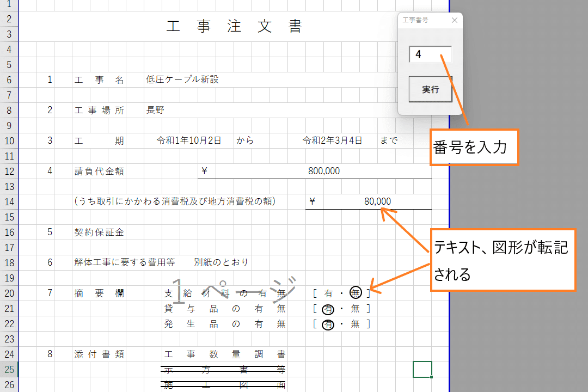Click the start date 令和1年10月2日 cell
Image resolution: width=588 pixels, height=392 pixels.
189,140
